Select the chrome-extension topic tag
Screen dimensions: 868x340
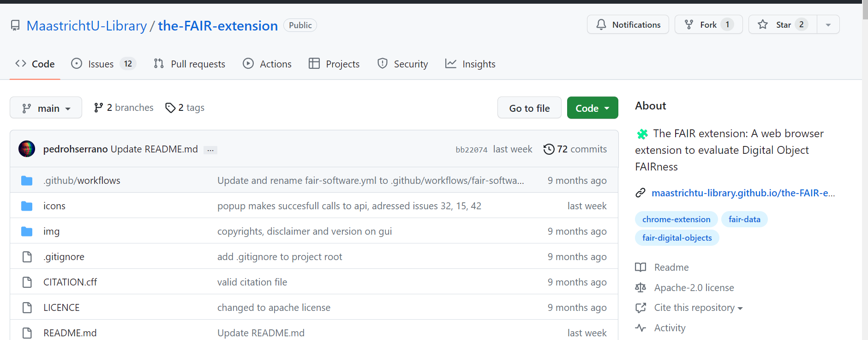point(676,219)
